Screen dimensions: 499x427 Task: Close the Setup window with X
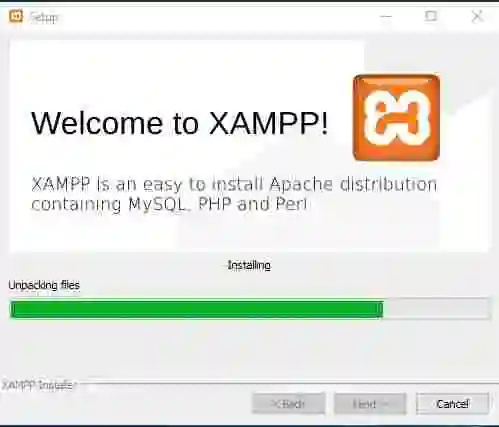click(477, 16)
